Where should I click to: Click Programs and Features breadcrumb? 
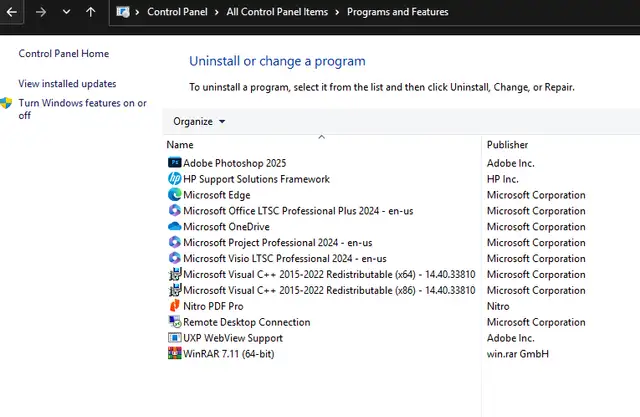point(398,12)
